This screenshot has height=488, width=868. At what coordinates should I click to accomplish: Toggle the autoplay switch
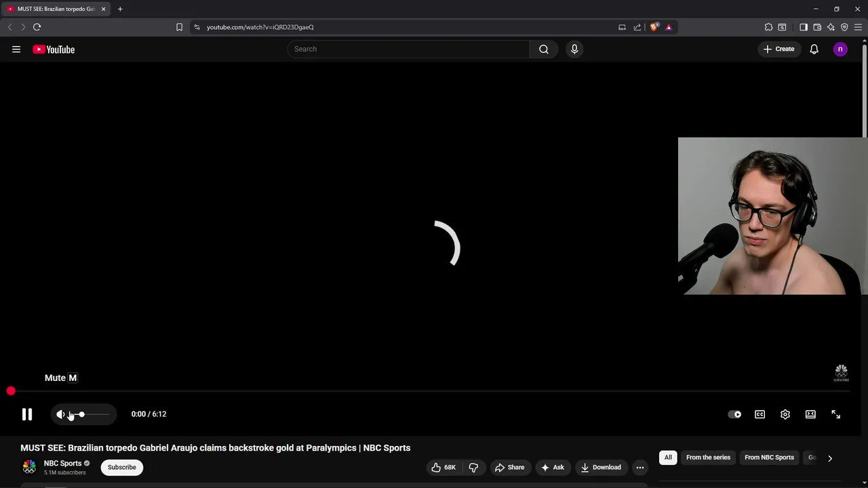click(x=734, y=414)
